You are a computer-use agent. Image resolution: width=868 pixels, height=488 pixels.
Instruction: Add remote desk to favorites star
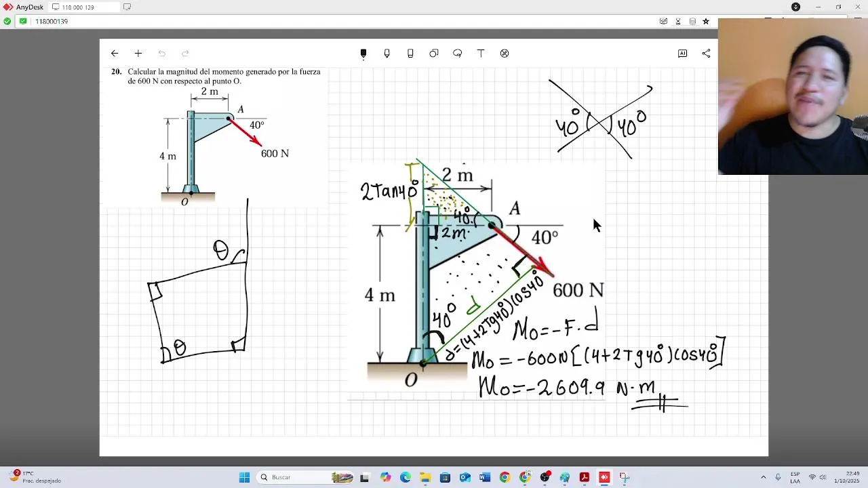tap(706, 22)
